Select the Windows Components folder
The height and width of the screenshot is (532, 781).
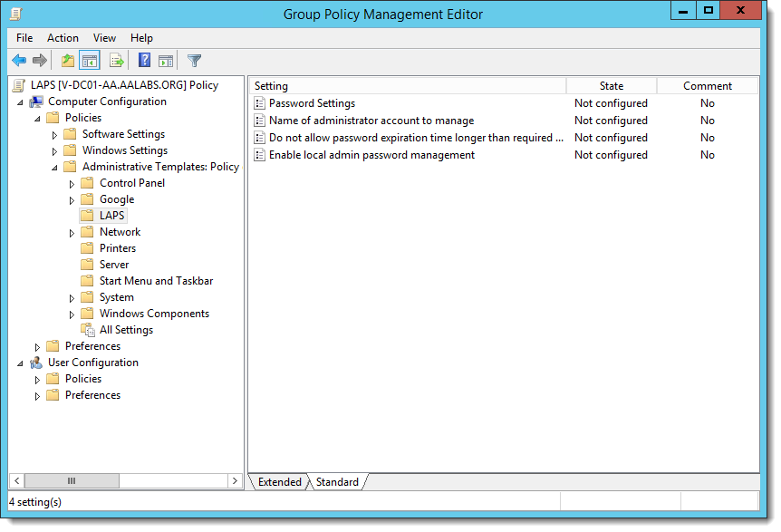(x=154, y=314)
